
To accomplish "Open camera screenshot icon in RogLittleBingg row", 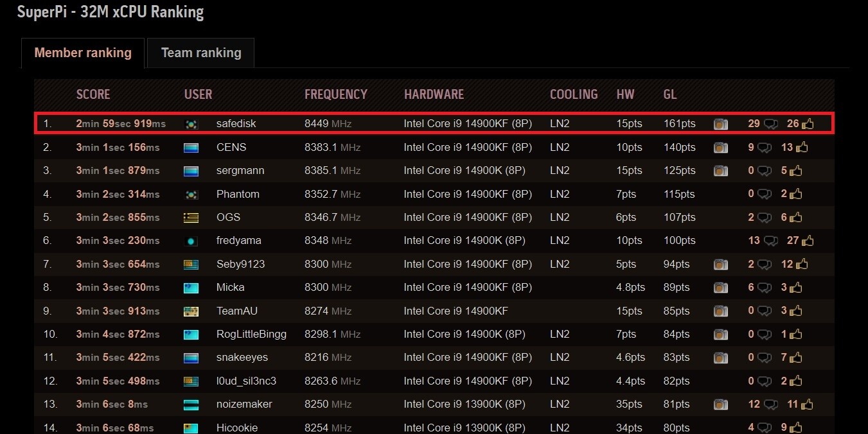I will (721, 334).
